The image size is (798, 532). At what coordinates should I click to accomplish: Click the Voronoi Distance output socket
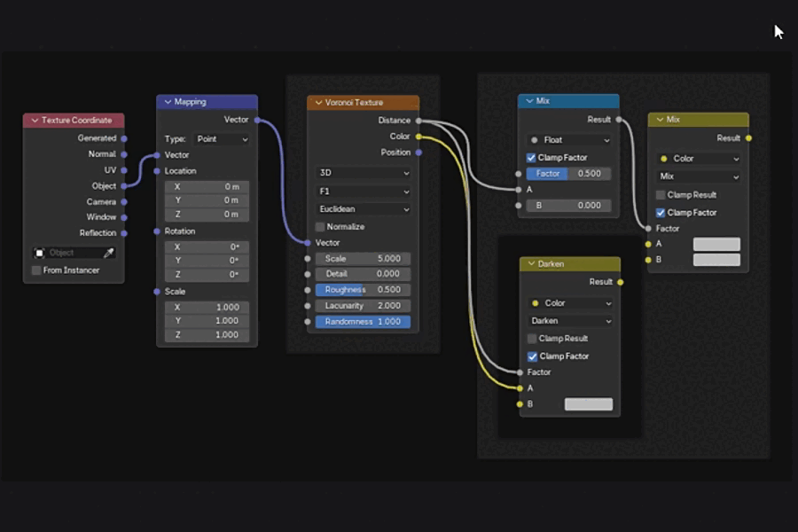[419, 121]
